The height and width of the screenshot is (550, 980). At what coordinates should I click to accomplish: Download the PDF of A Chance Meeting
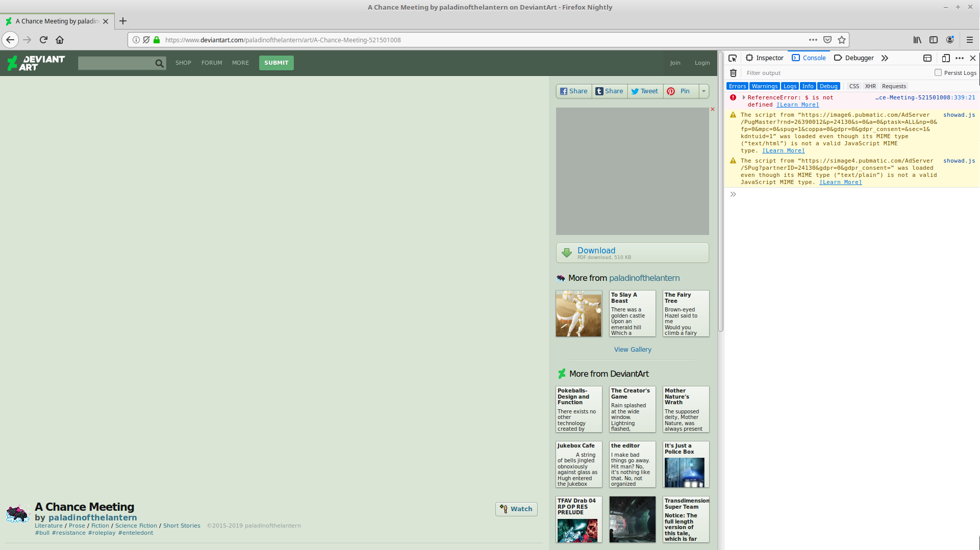coord(632,252)
